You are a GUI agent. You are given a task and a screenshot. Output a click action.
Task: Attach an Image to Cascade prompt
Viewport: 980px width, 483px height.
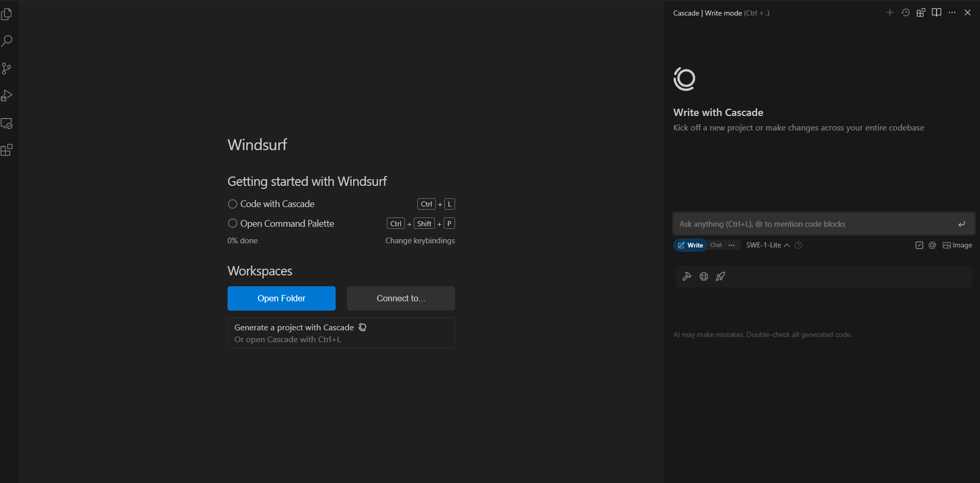[957, 245]
